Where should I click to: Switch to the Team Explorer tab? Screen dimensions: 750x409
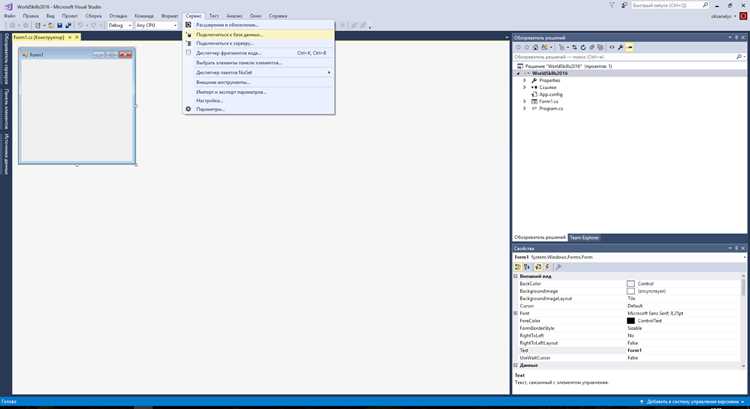(584, 238)
